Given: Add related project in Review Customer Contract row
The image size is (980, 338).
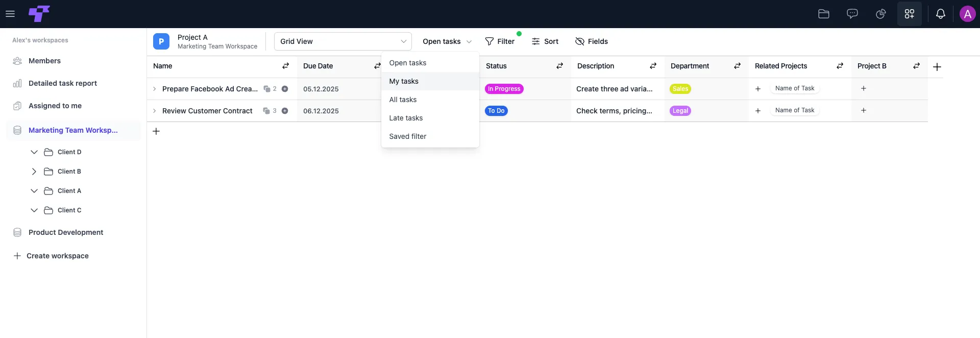Looking at the screenshot, I should 758,111.
